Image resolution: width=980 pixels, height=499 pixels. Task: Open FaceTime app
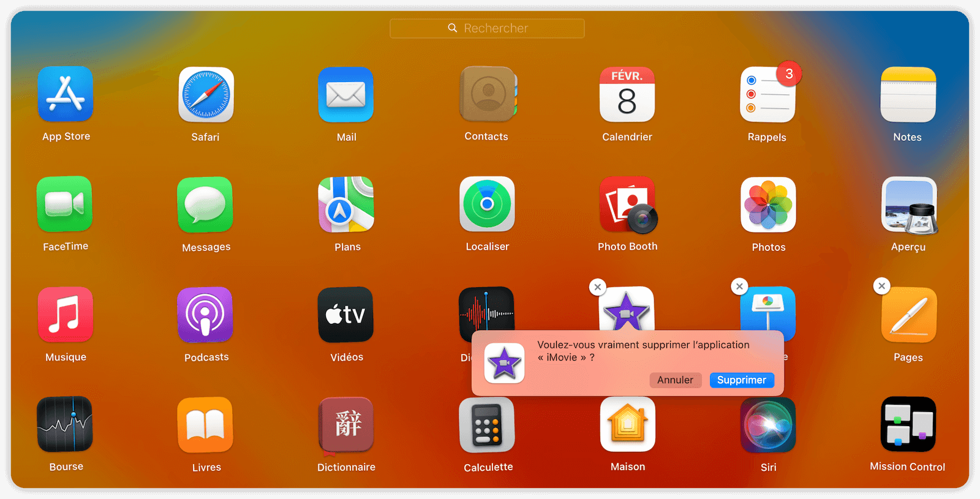[65, 204]
